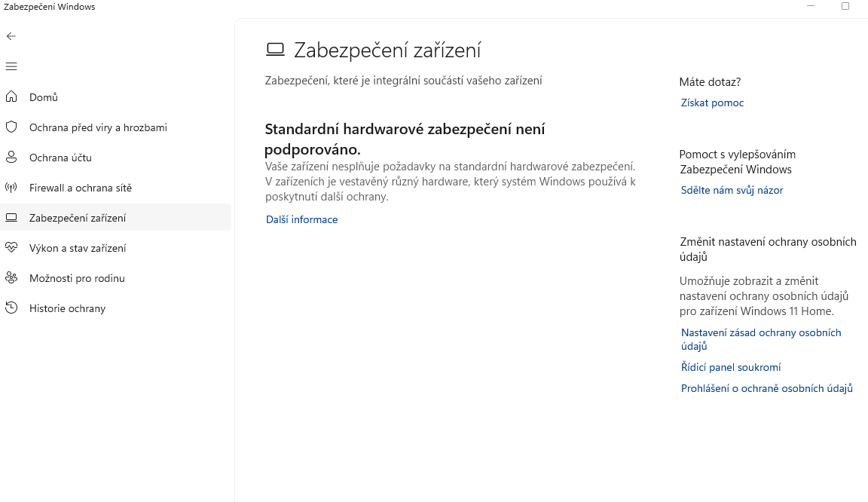This screenshot has height=502, width=868.
Task: Collapse the sidebar with the hamburger icon
Action: pyautogui.click(x=11, y=66)
